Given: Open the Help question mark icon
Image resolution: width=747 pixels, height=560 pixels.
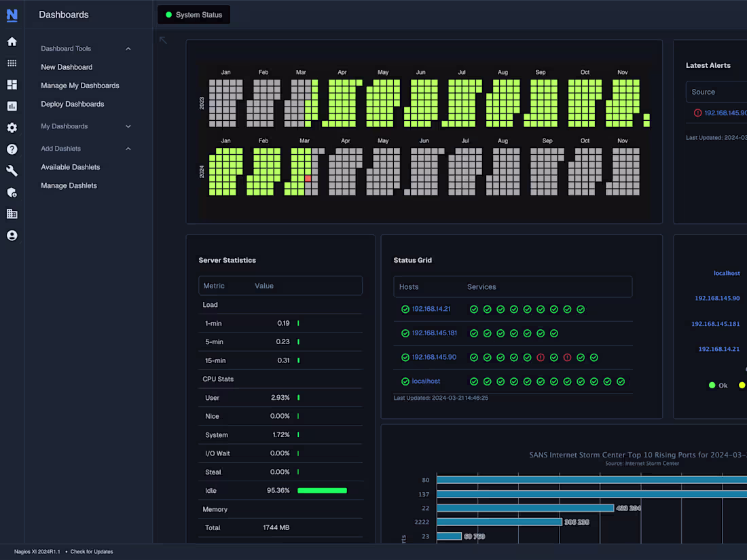Looking at the screenshot, I should click(x=12, y=149).
